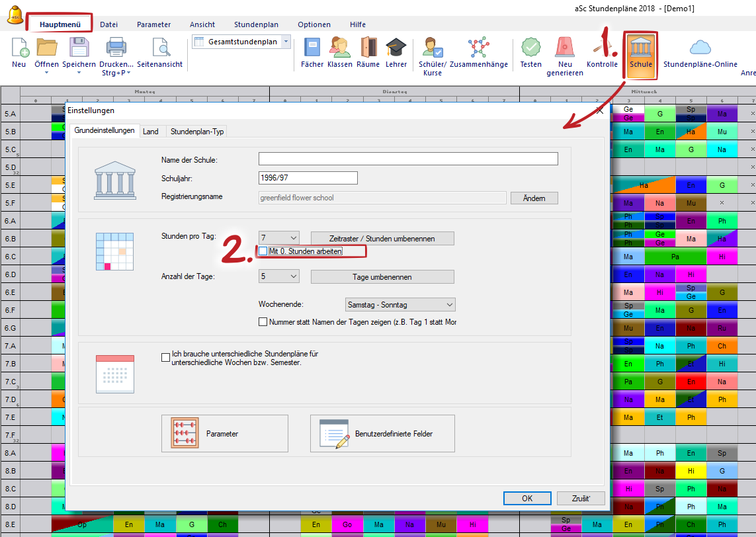Image resolution: width=756 pixels, height=537 pixels.
Task: Open the Anzahl der Tage dropdown
Action: coord(278,276)
